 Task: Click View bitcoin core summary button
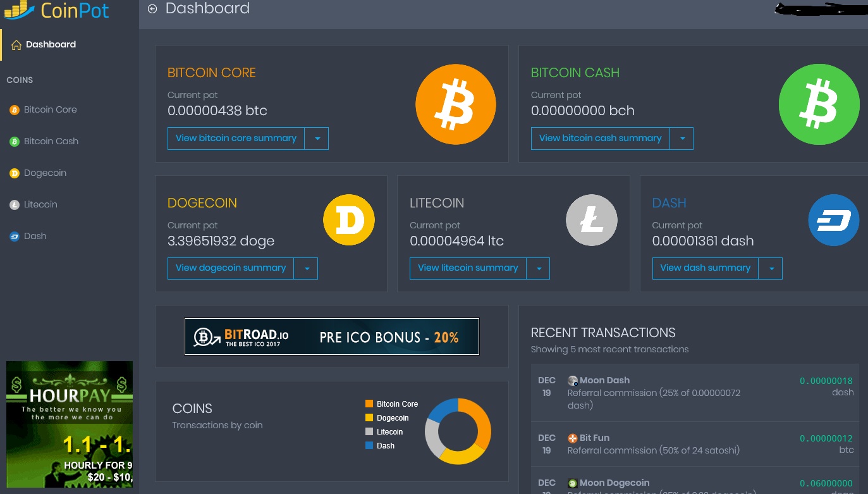(236, 139)
